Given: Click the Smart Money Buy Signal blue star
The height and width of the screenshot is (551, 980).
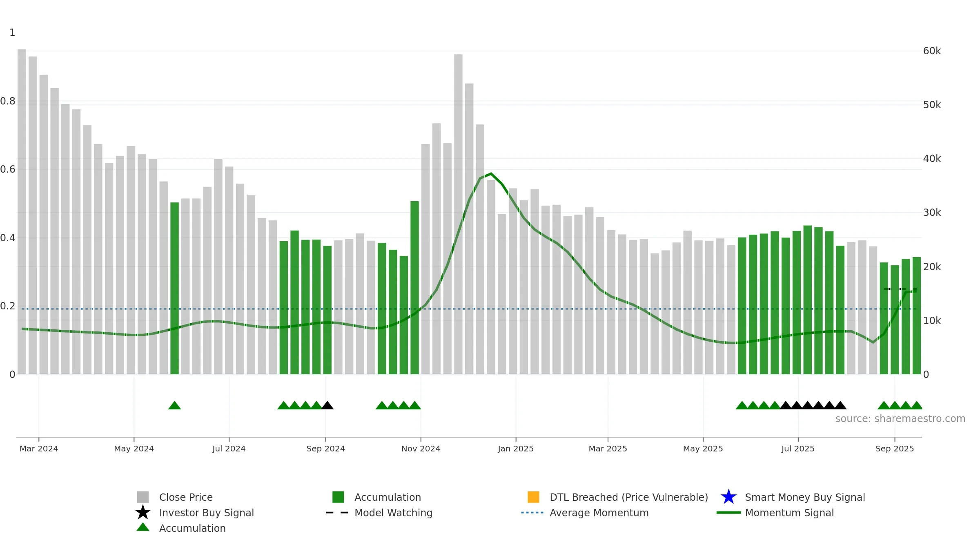Looking at the screenshot, I should [x=728, y=497].
